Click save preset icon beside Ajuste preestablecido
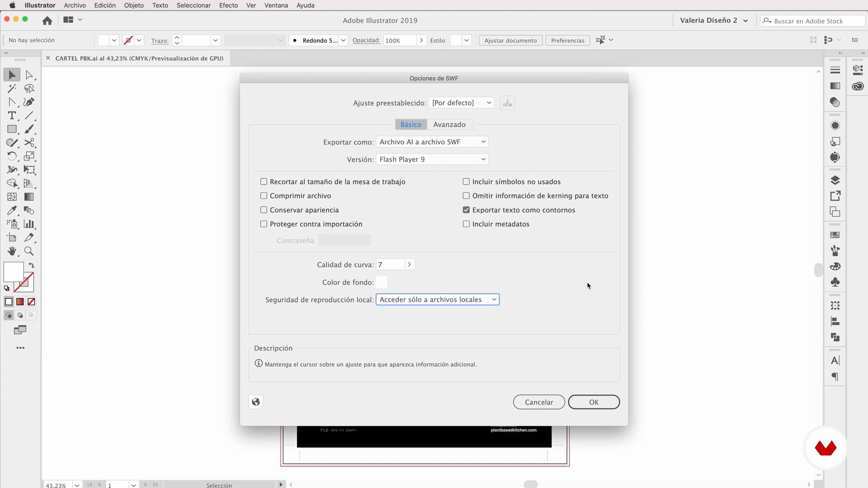 point(507,103)
